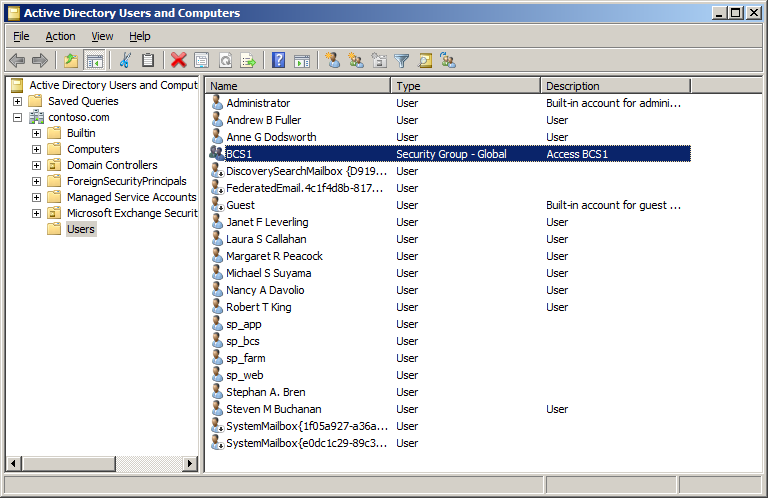Image resolution: width=768 pixels, height=498 pixels.
Task: Expand the Domain Controllers node
Action: [37, 165]
